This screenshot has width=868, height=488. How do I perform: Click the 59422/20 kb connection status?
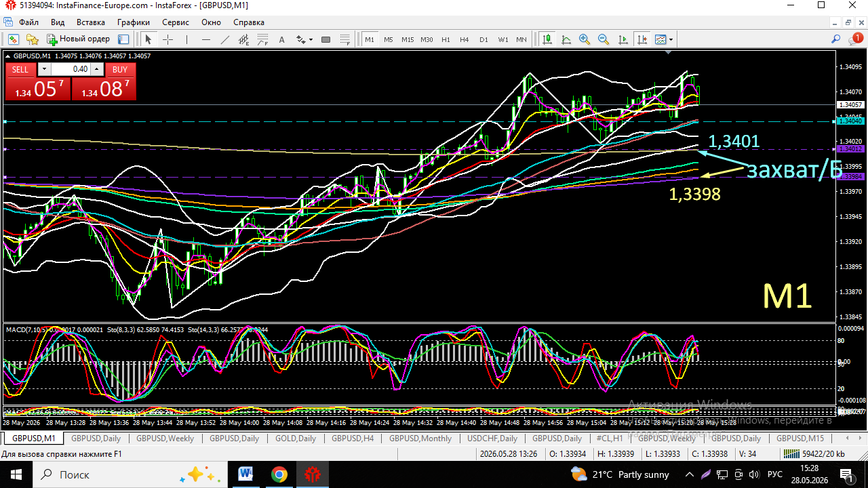[x=814, y=455]
